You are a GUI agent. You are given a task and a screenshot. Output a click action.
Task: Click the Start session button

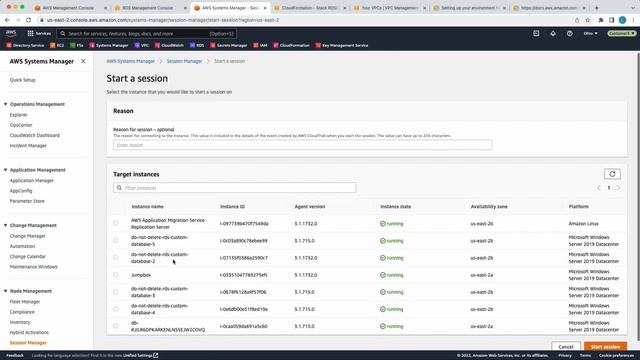point(605,347)
